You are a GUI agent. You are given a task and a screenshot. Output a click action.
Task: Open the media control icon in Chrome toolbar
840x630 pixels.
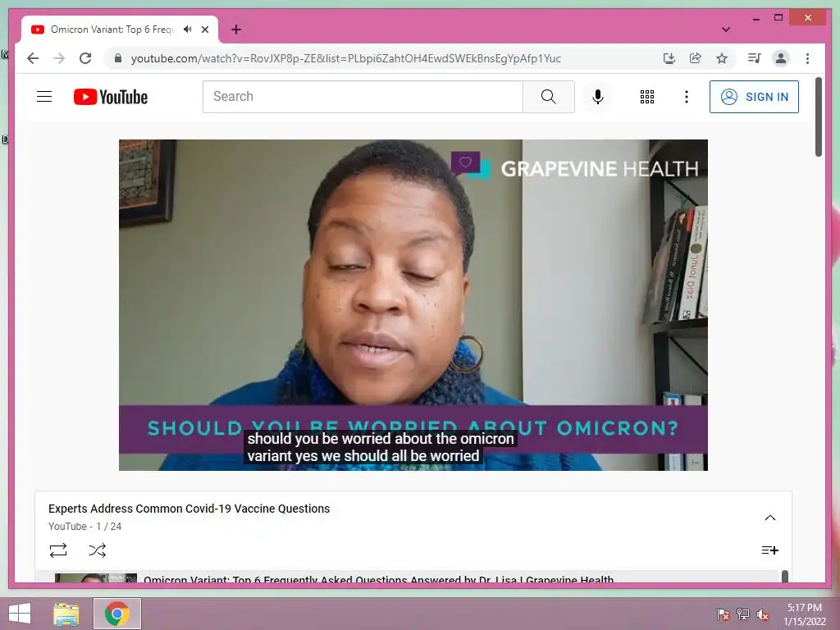[x=755, y=58]
